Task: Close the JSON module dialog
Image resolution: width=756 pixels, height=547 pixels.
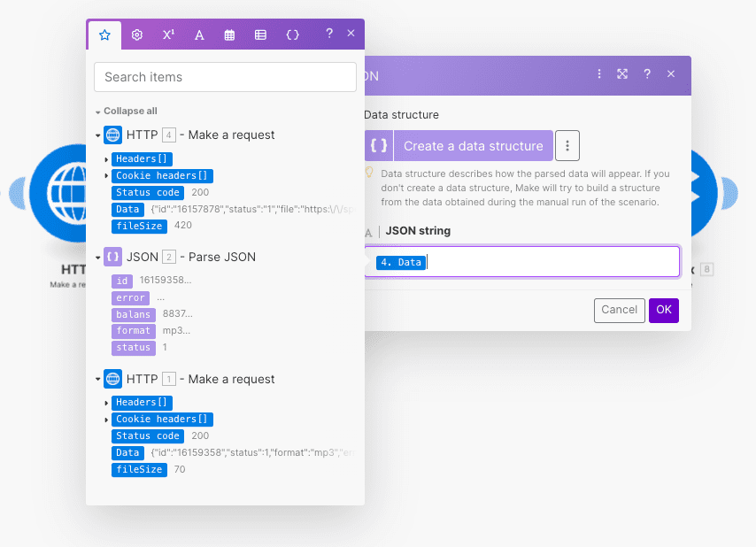Action: [x=671, y=73]
